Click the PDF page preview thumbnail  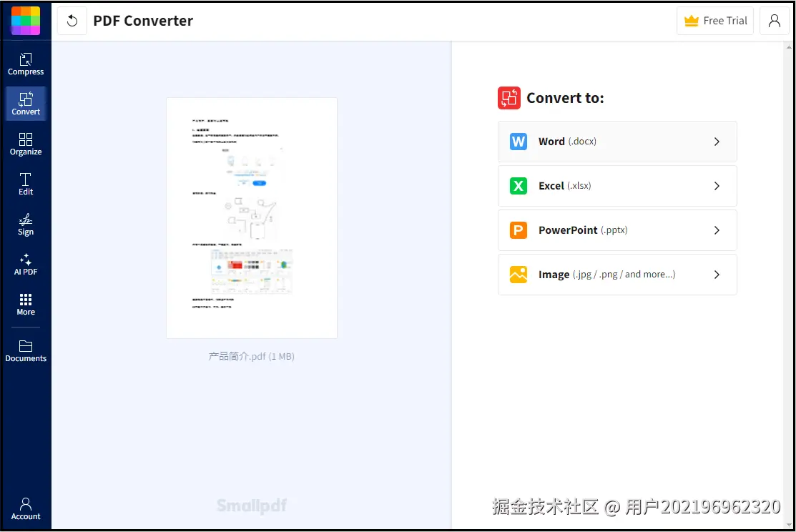(252, 218)
